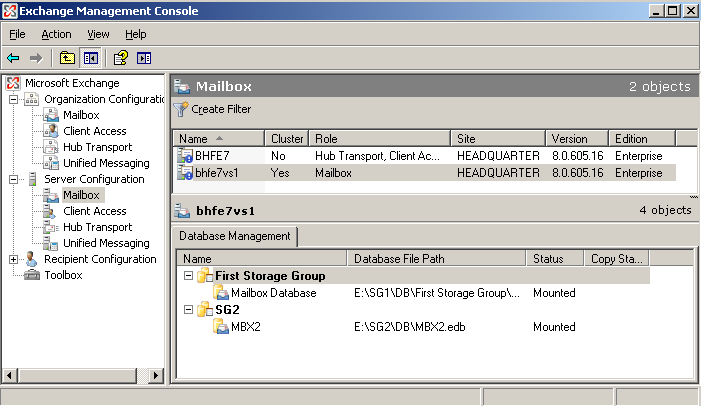Viewport: 701px width, 406px height.
Task: Click the Enterprise edition cell for BHFE7
Action: (x=638, y=156)
